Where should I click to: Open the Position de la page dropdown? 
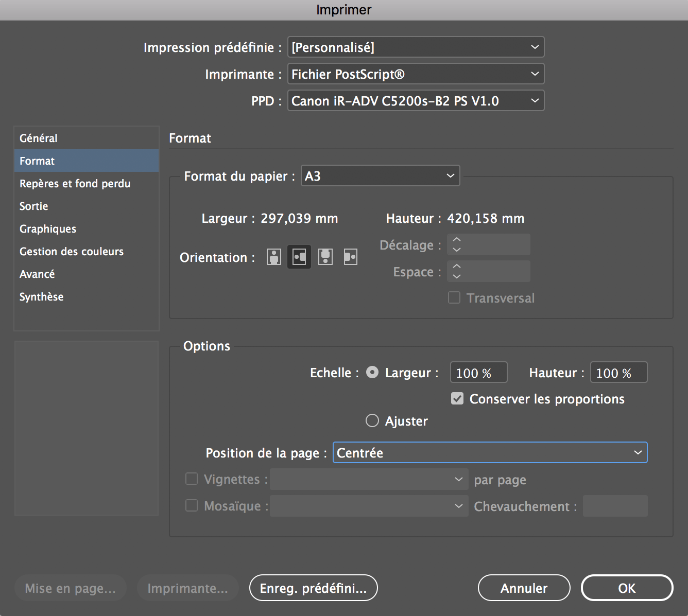point(489,453)
